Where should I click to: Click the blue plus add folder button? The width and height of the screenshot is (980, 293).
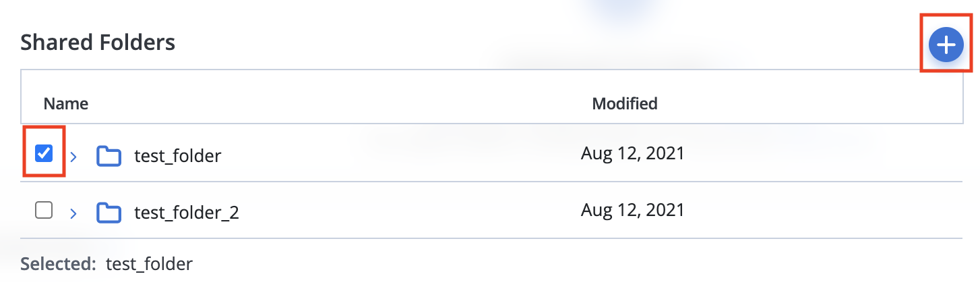947,45
